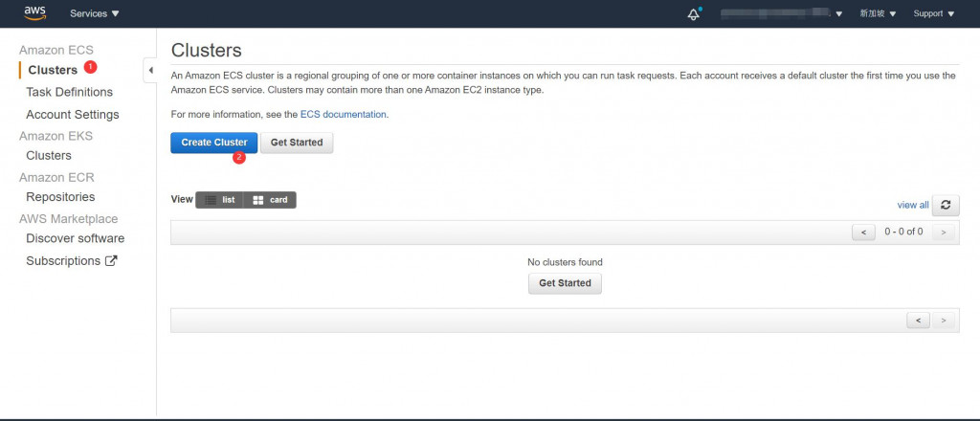
Task: Open the region selector dropdown
Action: pos(878,13)
